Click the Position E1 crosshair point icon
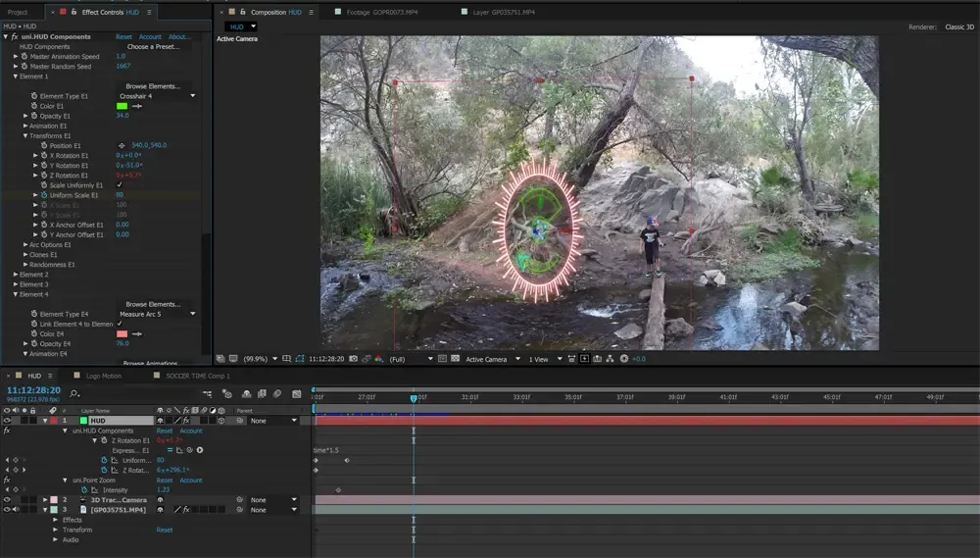Screen dimensions: 980x558 [x=122, y=145]
